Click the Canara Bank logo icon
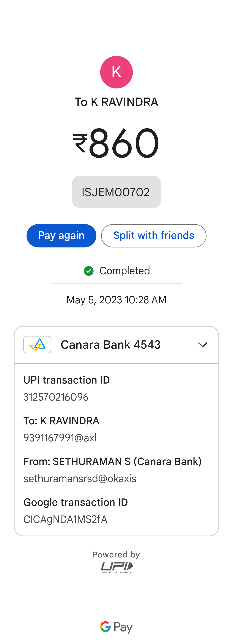This screenshot has height=644, width=233. [37, 345]
